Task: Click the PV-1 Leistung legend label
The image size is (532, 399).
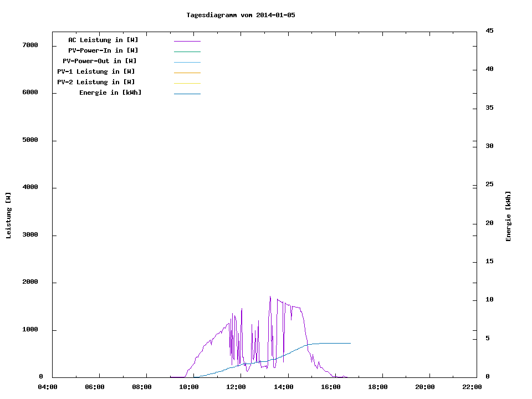Action: (x=96, y=71)
